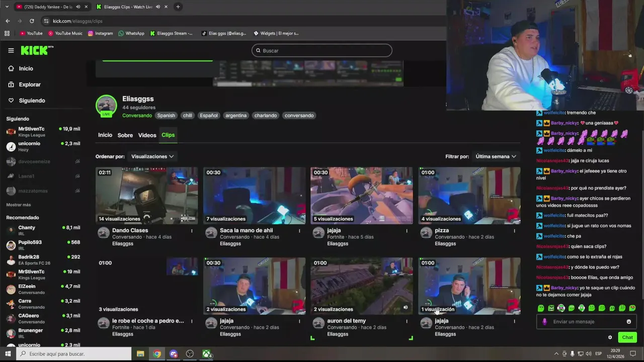Click the Kick Buscar search field
Viewport: 644px width, 362px height.
322,50
